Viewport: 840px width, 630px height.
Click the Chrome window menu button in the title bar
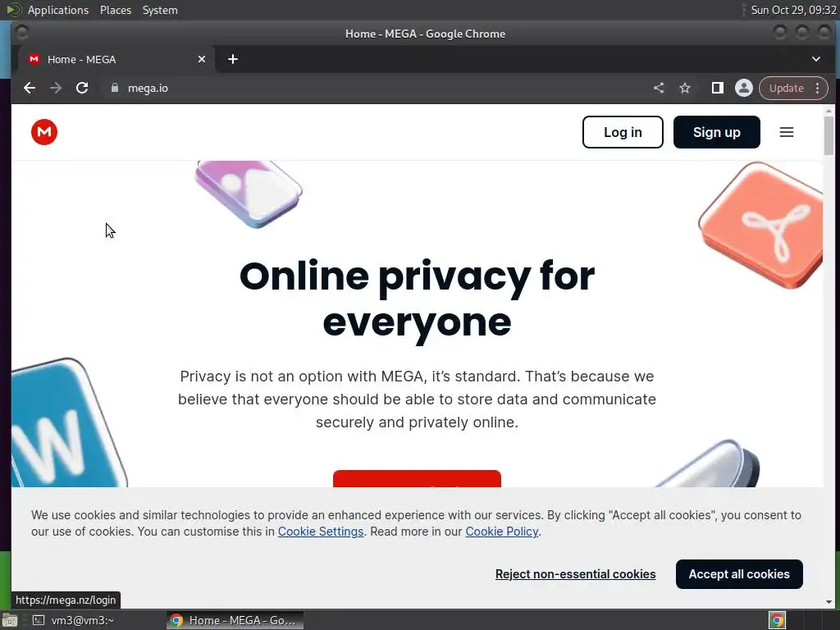coord(21,33)
